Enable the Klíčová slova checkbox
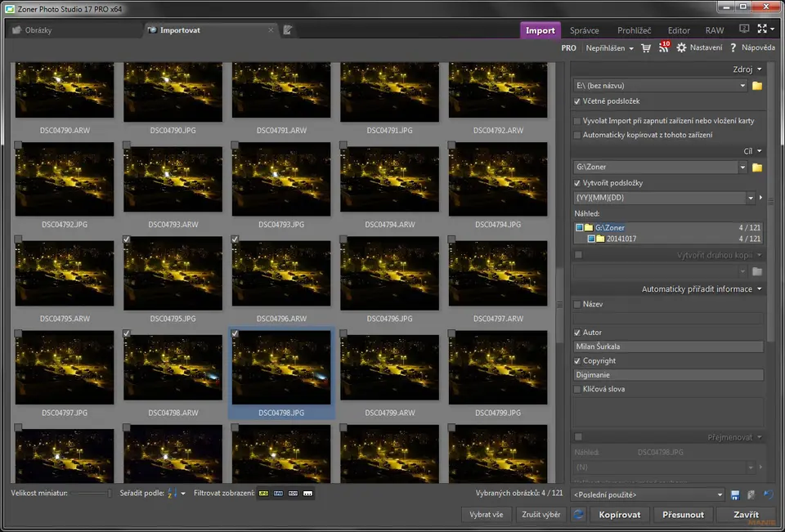Viewport: 785px width, 532px height. point(577,389)
